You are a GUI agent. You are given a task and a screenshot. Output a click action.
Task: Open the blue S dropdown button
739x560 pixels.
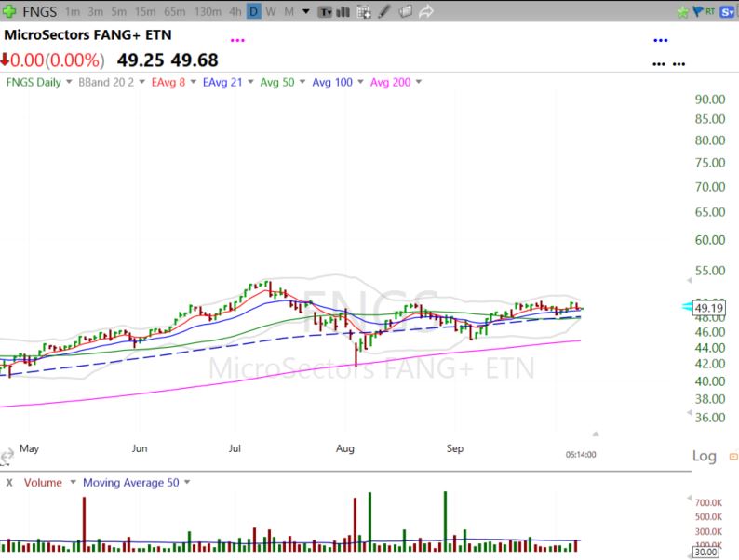[x=728, y=12]
